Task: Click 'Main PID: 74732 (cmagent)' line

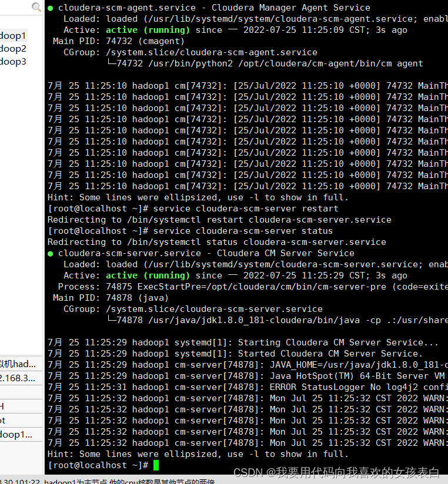Action: tap(119, 41)
